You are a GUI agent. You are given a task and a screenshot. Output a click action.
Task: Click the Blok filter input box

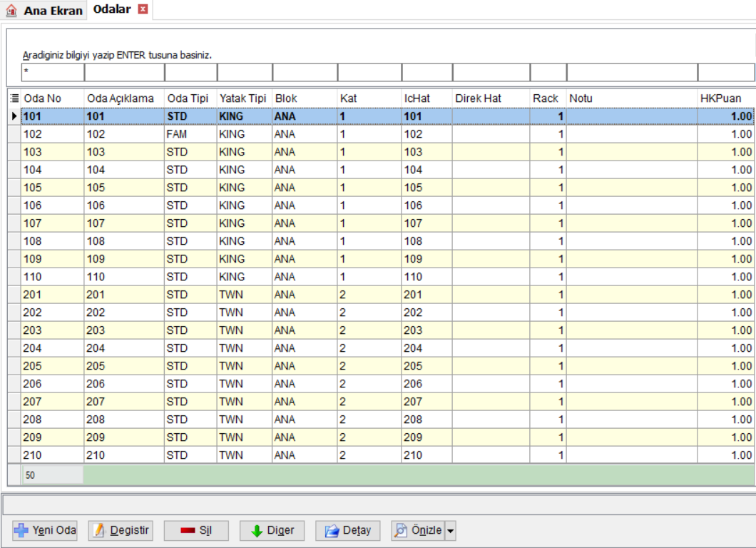[x=305, y=72]
